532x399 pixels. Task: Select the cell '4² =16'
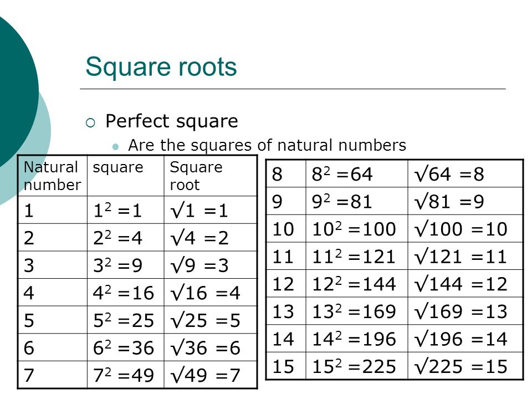pos(126,293)
